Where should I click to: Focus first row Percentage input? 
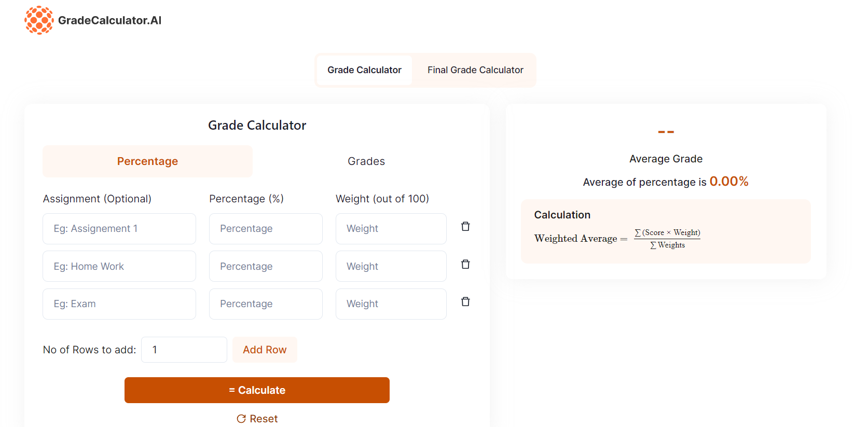click(x=266, y=229)
